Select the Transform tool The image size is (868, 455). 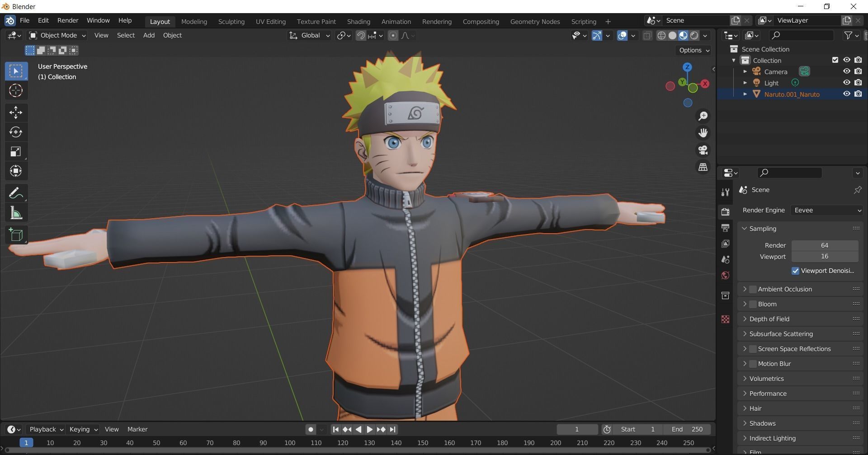16,171
